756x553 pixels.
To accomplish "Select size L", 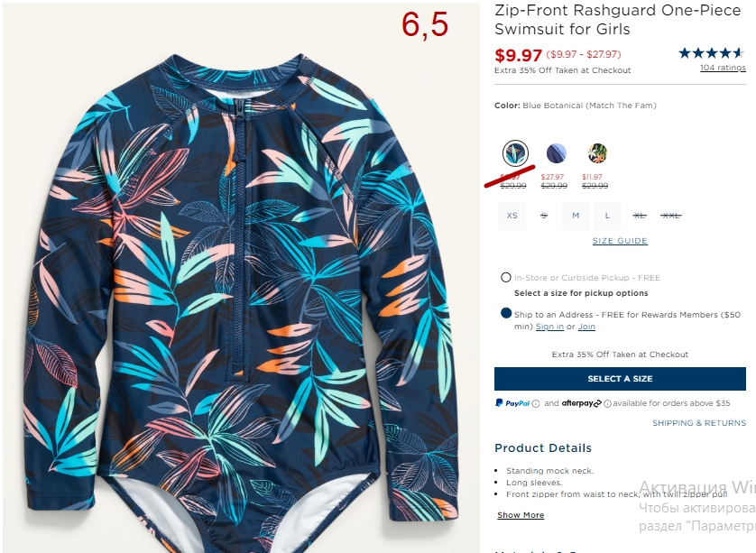I will [x=607, y=216].
